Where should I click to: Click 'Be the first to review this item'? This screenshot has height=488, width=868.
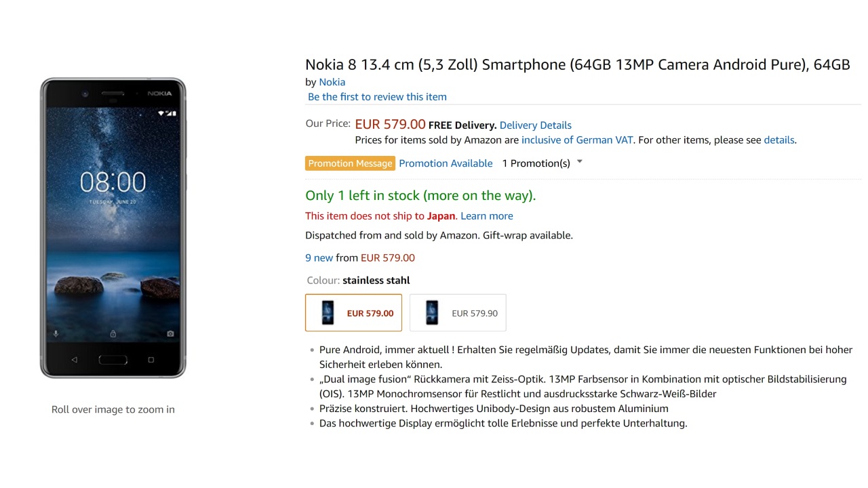point(377,97)
